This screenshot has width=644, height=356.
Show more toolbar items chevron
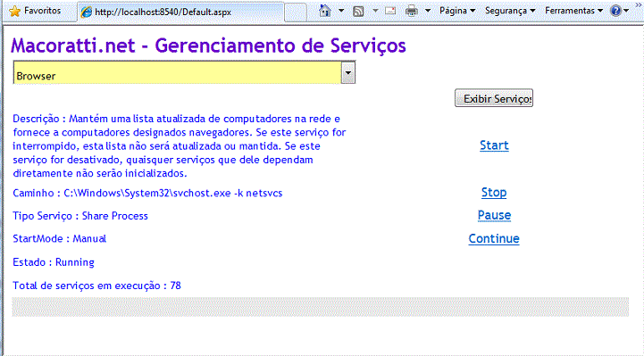coord(639,5)
